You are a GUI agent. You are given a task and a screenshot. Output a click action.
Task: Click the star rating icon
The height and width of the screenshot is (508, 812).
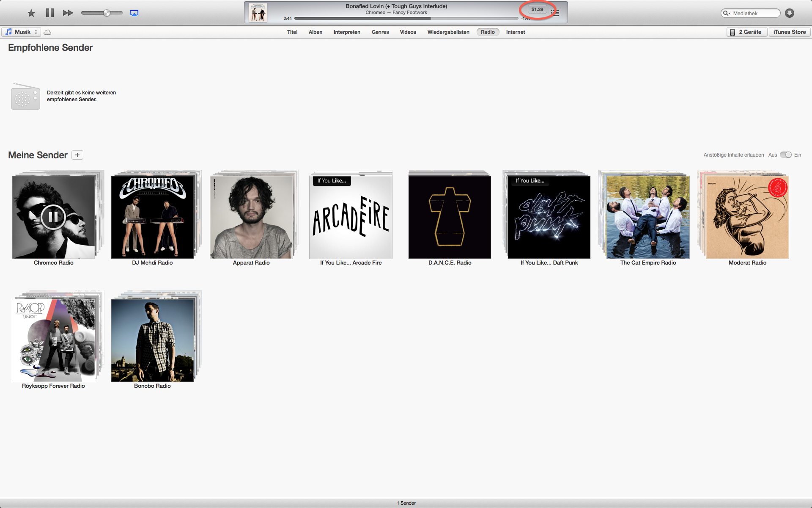click(31, 13)
